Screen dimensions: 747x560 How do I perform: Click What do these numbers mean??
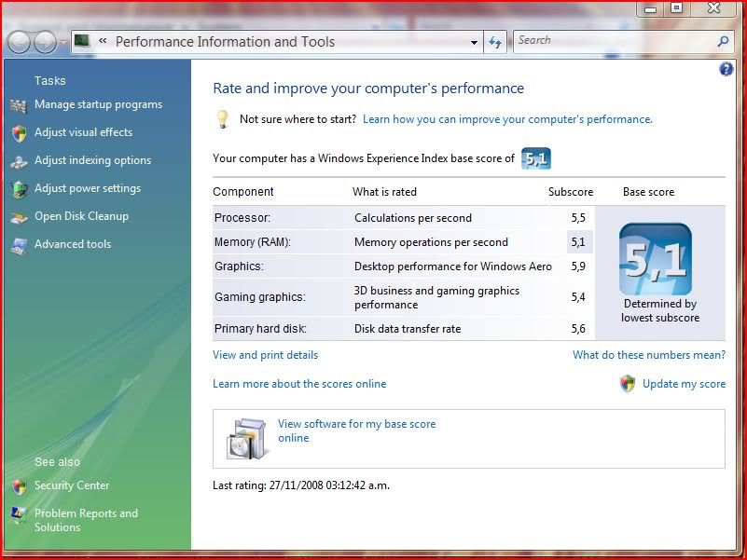tap(649, 355)
